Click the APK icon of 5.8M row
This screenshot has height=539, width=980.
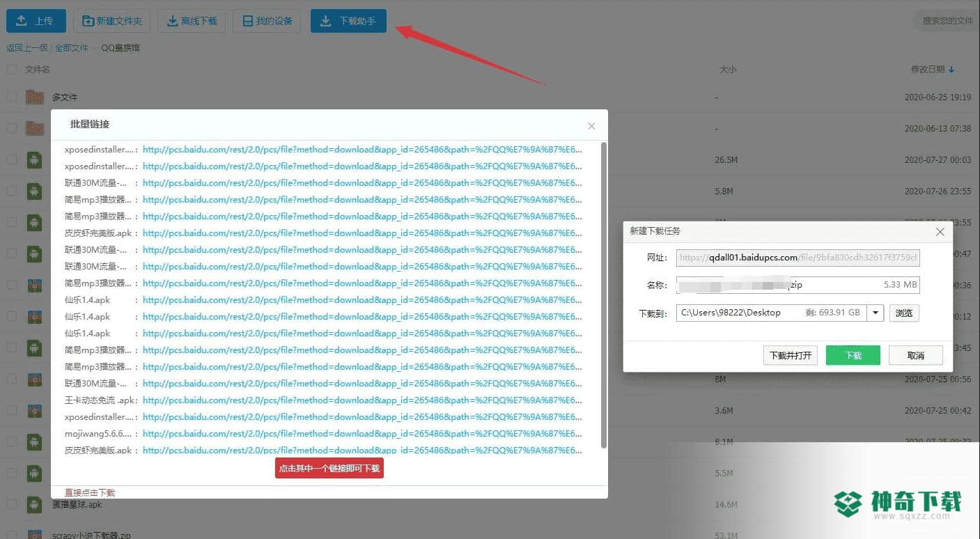click(34, 191)
